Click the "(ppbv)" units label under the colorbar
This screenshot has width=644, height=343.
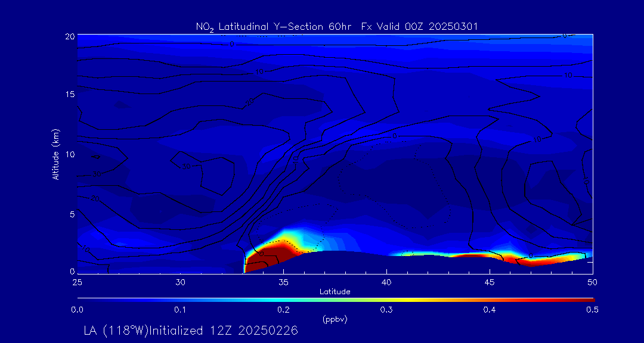pos(335,320)
